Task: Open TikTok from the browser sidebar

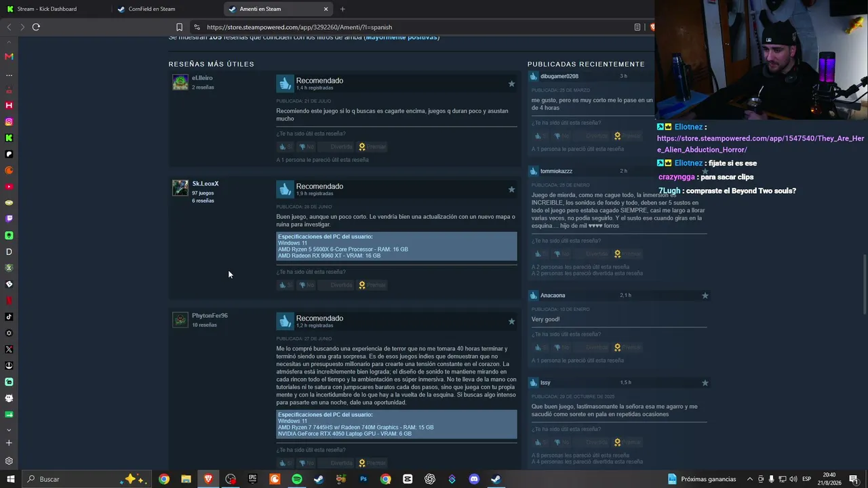Action: tap(9, 317)
